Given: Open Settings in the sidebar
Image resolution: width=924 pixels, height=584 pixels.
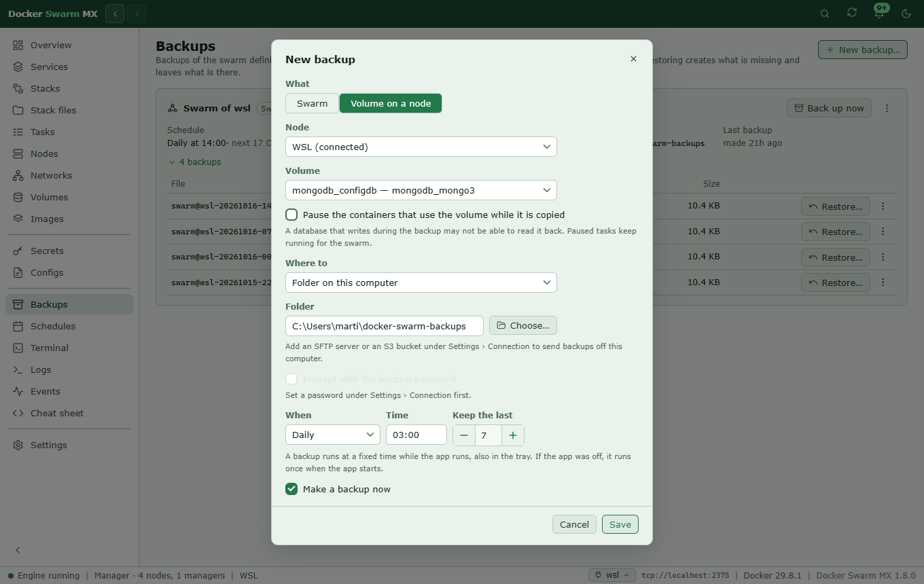Looking at the screenshot, I should click(x=69, y=445).
